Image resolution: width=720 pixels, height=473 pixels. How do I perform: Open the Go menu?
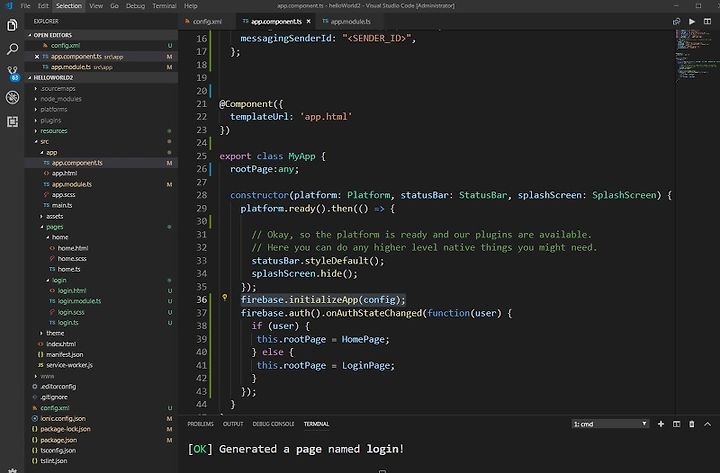pyautogui.click(x=114, y=6)
